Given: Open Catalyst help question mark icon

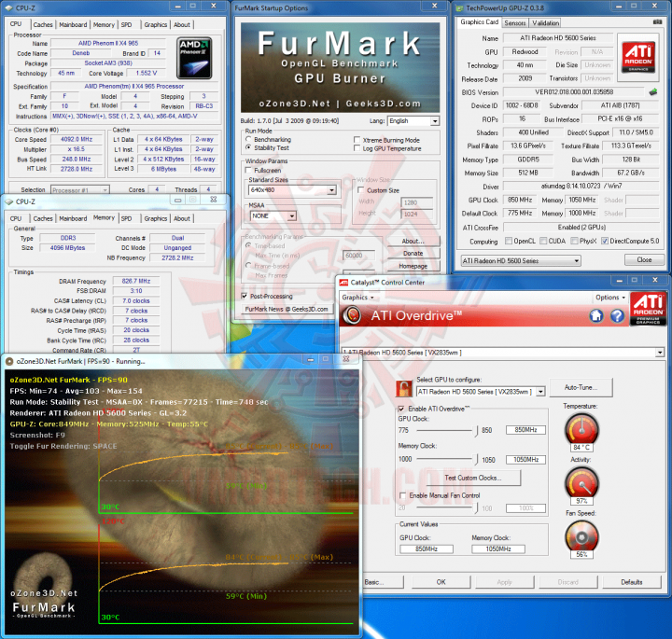Looking at the screenshot, I should 617,316.
